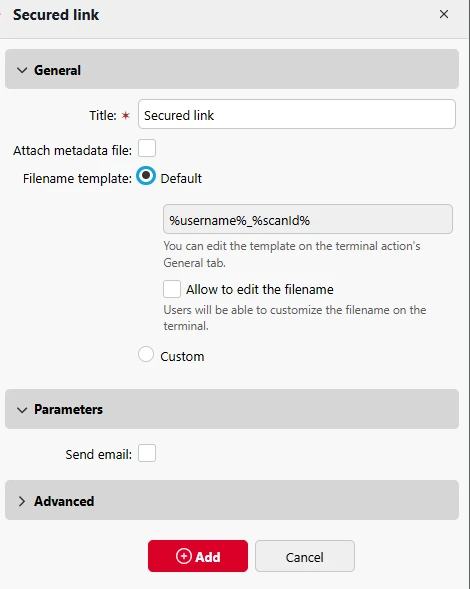Click the Custom option text label
This screenshot has width=470, height=589.
tap(182, 356)
